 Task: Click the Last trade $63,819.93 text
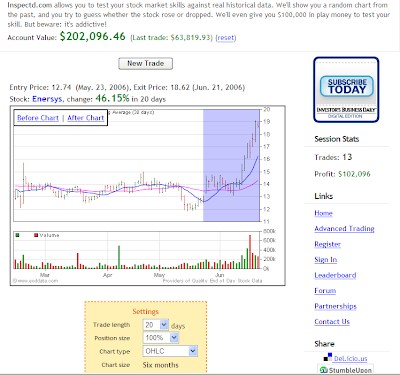coord(171,38)
